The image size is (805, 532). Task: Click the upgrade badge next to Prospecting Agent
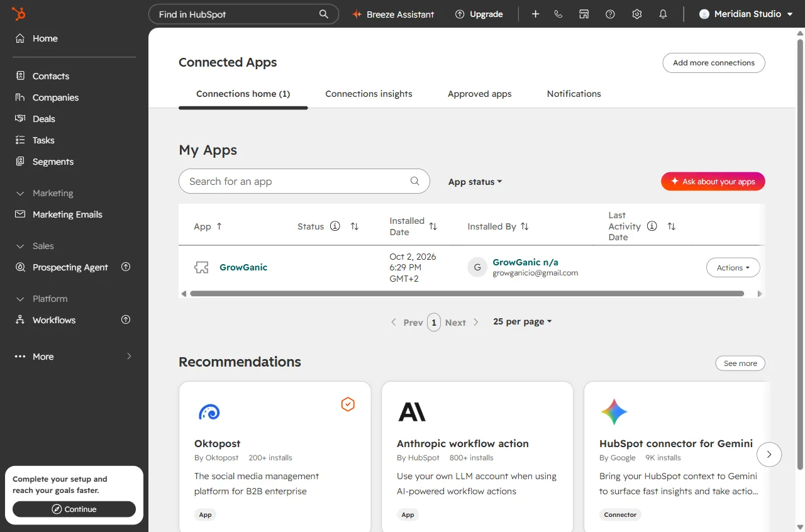tap(126, 267)
